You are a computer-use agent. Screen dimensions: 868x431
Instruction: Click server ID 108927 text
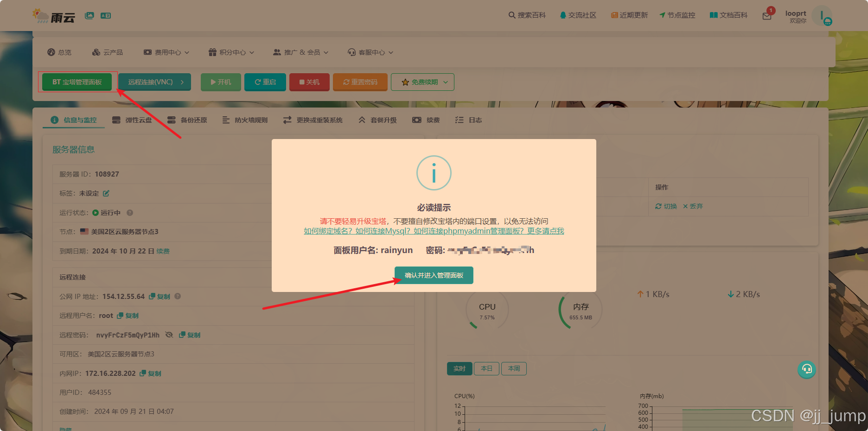point(107,174)
